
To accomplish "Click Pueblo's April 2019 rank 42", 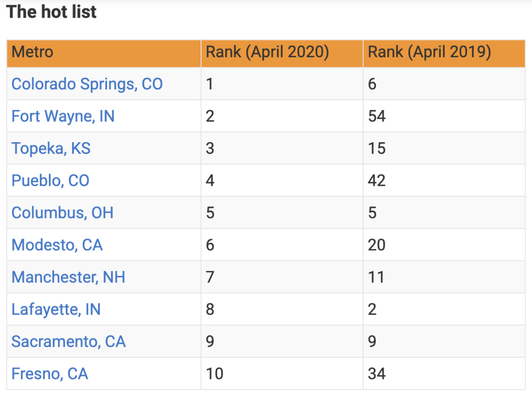I will click(377, 181).
